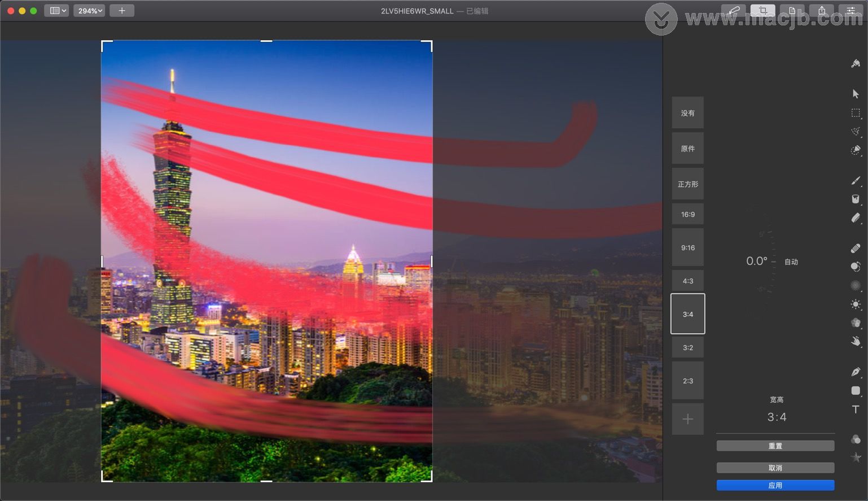Select the Type text tool
The image size is (868, 501).
coord(856,409)
